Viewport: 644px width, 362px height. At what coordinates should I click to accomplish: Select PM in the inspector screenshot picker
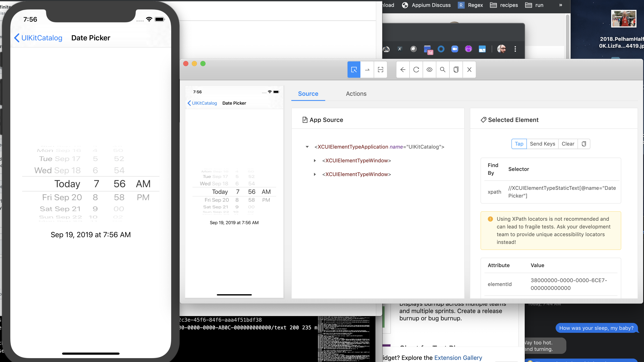coord(266,200)
